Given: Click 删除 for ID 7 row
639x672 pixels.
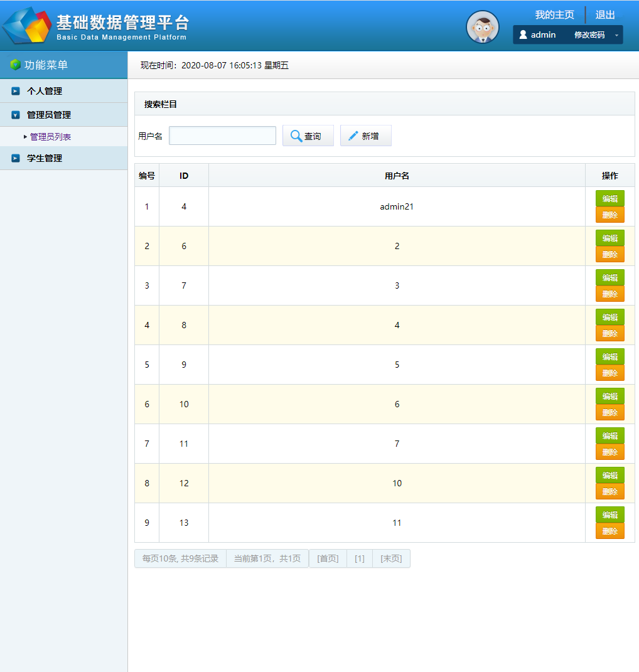Looking at the screenshot, I should click(610, 294).
